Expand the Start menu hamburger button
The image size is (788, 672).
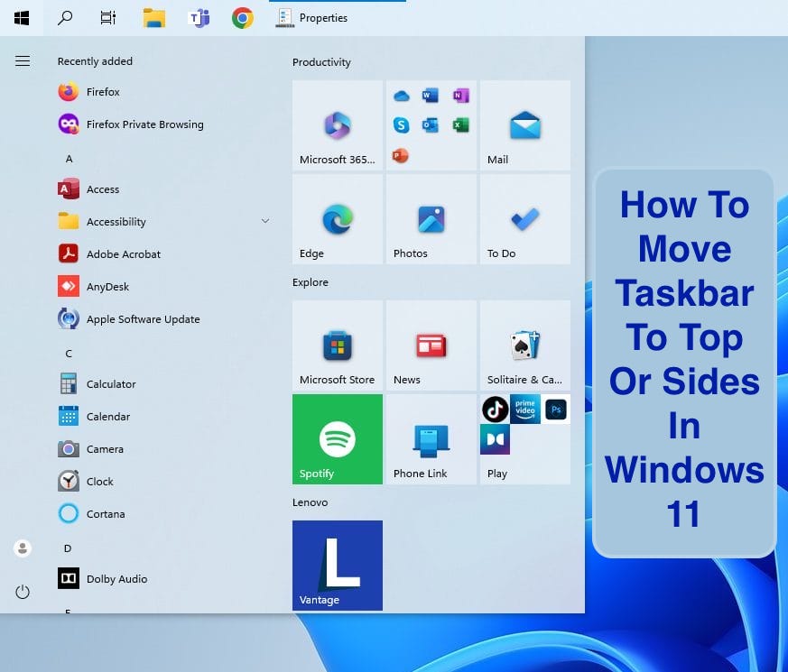tap(23, 61)
